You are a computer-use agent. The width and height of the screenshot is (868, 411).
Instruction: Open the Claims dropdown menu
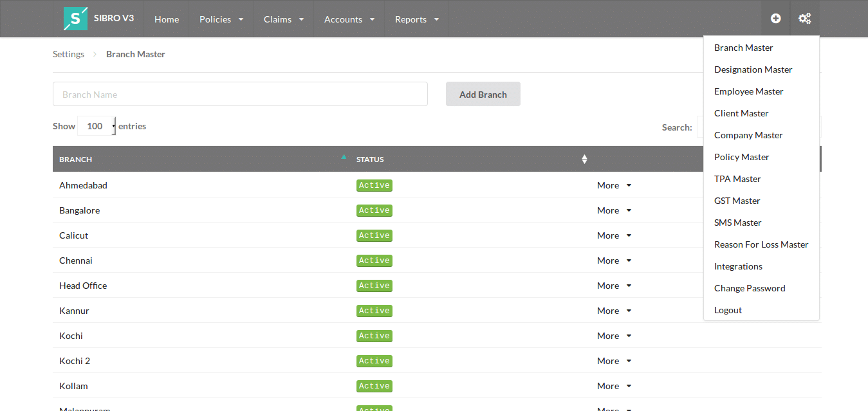(284, 19)
